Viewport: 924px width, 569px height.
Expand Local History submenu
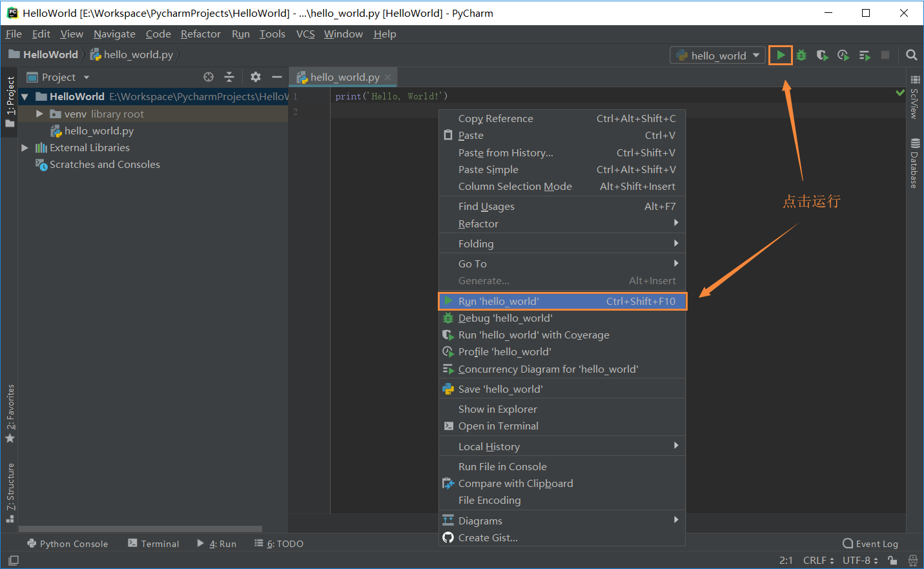[562, 446]
